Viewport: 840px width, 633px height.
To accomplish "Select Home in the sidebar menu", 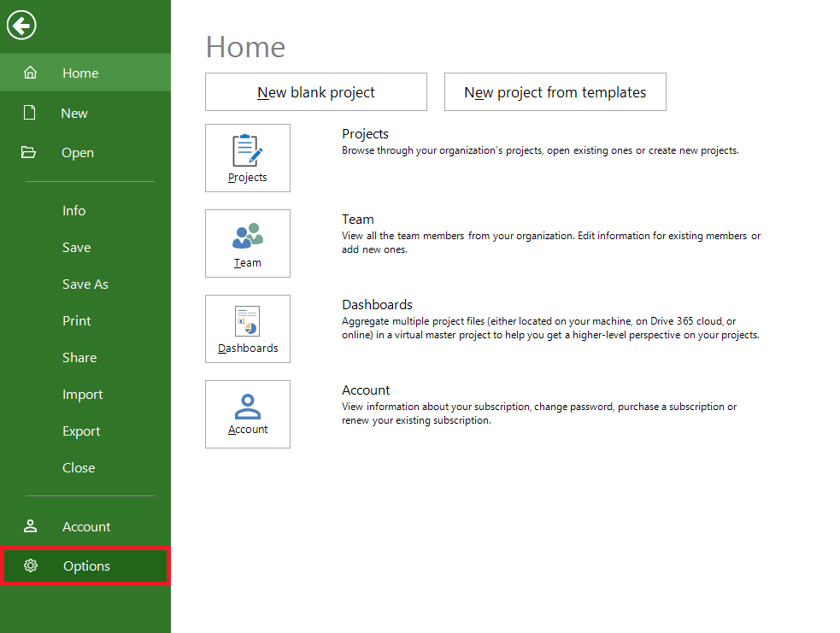I will 85,73.
